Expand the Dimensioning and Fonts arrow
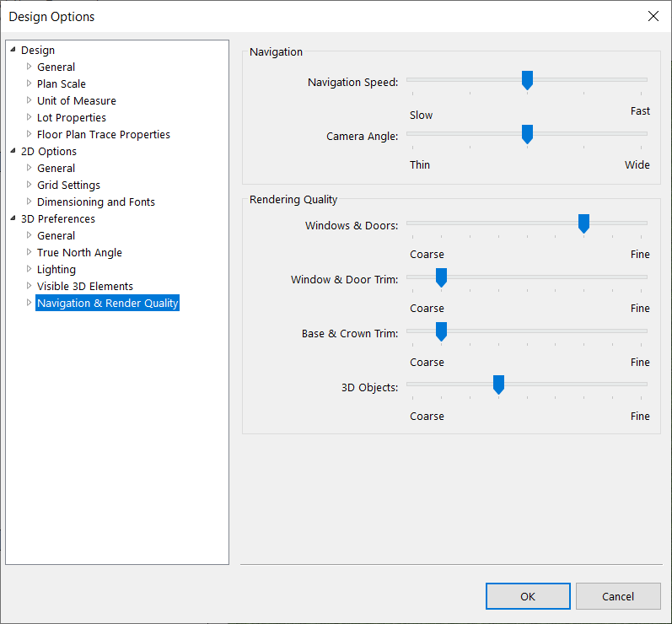The image size is (672, 624). 30,202
